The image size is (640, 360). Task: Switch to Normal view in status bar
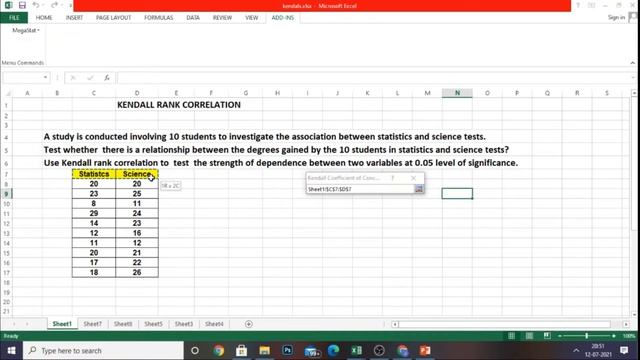click(511, 336)
